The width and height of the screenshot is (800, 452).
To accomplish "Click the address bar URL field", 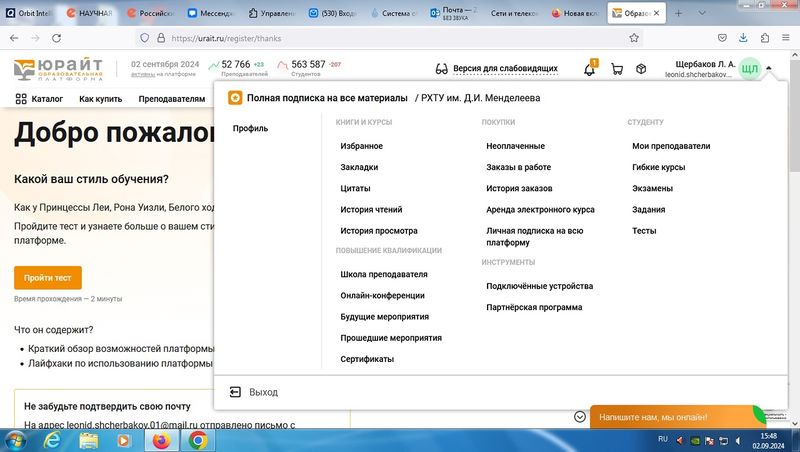I will click(388, 38).
